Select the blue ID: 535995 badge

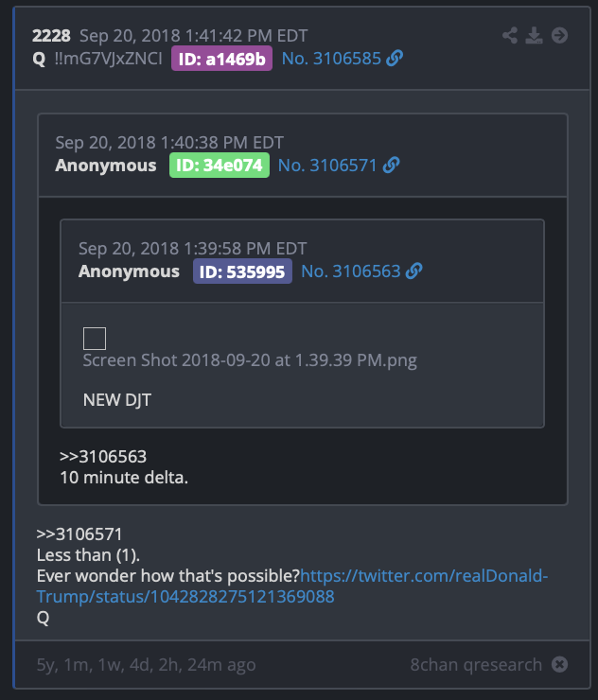(242, 271)
